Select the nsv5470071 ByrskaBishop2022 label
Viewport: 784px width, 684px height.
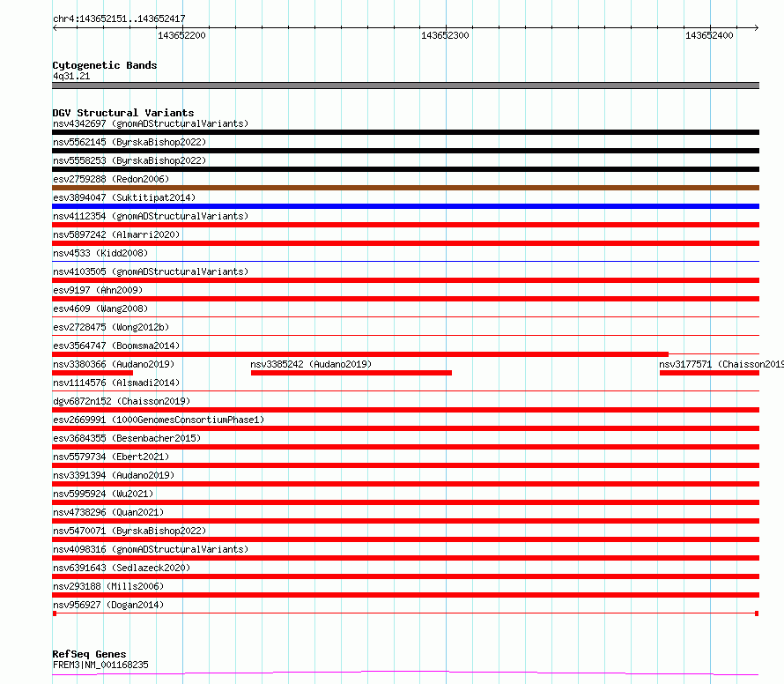(x=129, y=531)
